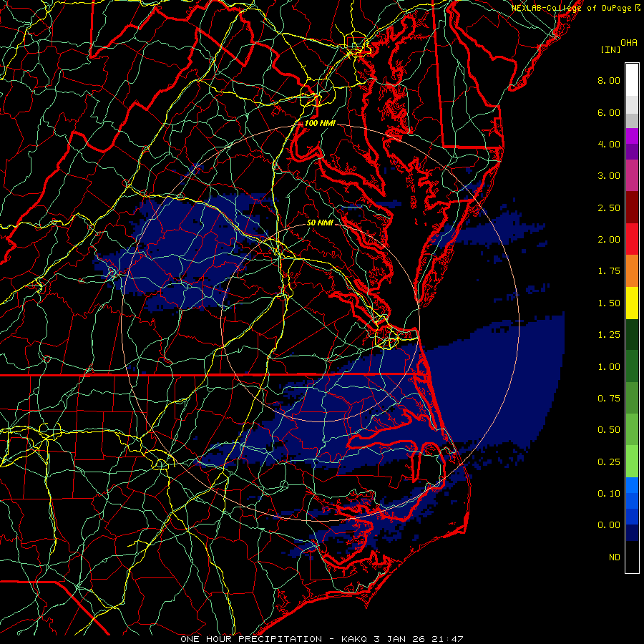Viewport: 644px width, 644px height.
Task: Click the dark green swatch beside the 1.00 label
Action: (632, 366)
